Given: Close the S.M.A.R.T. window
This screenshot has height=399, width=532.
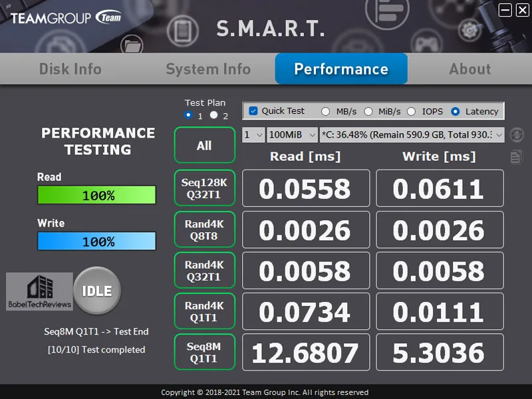Looking at the screenshot, I should pyautogui.click(x=522, y=10).
